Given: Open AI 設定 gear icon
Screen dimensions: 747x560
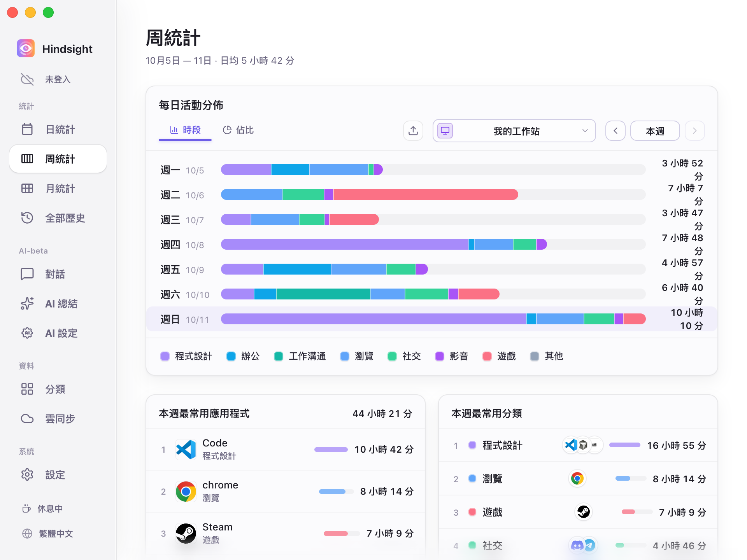Looking at the screenshot, I should point(27,333).
